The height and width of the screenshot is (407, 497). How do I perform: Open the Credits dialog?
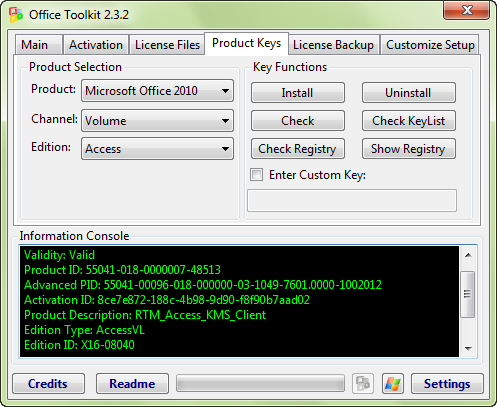48,383
